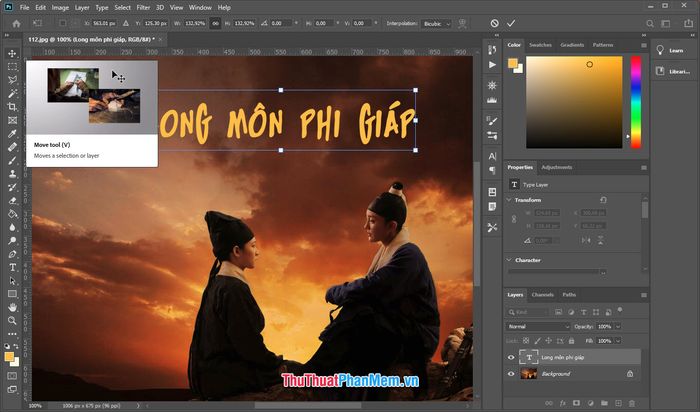Hide the Long môn phi giáp text layer
Image resolution: width=700 pixels, height=412 pixels.
click(x=511, y=358)
